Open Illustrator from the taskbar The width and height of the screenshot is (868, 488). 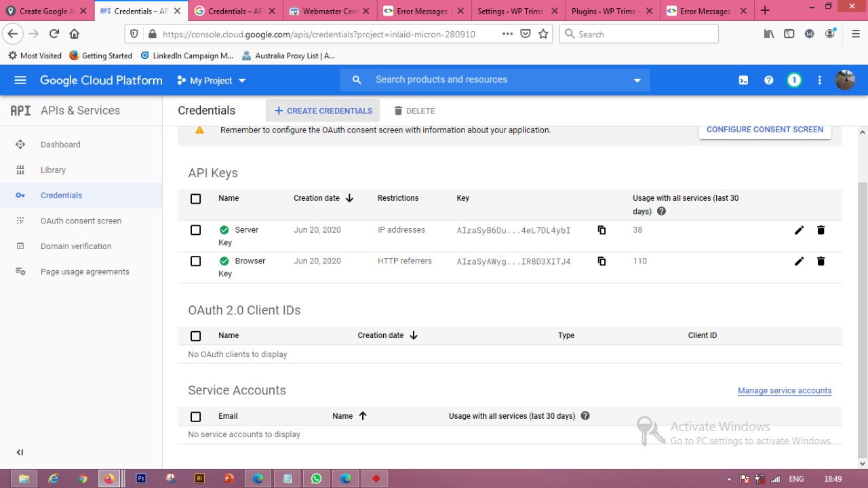pos(199,478)
